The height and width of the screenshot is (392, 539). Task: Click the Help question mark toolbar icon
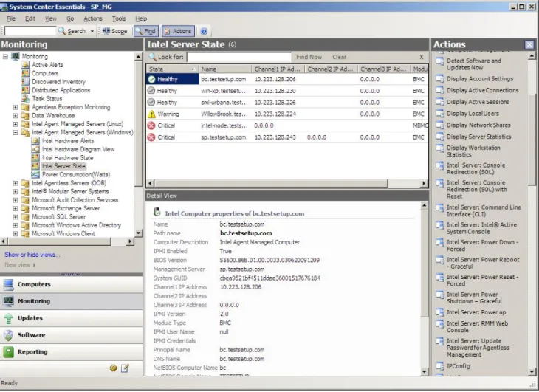204,31
